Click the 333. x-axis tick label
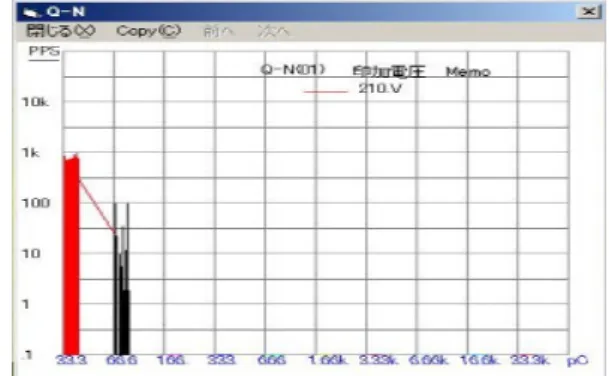 tap(221, 360)
